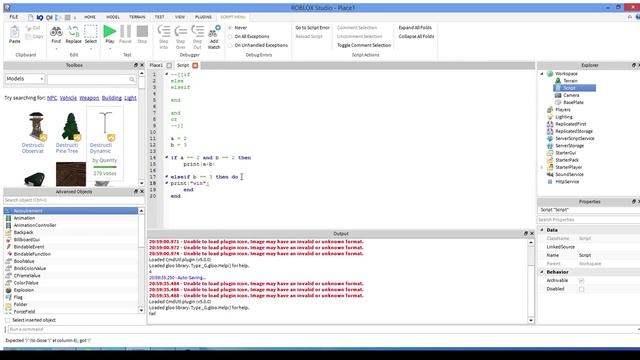Choose Explosion in Advanced Objects list

pos(24,290)
